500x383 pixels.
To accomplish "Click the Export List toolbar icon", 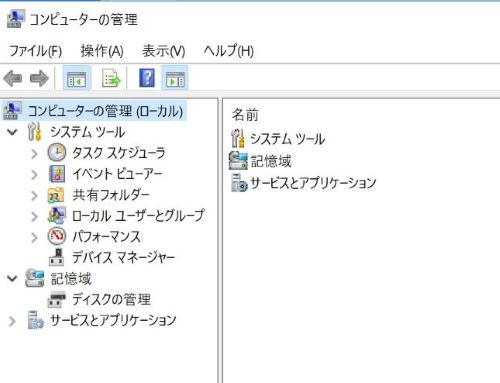I will pos(111,78).
